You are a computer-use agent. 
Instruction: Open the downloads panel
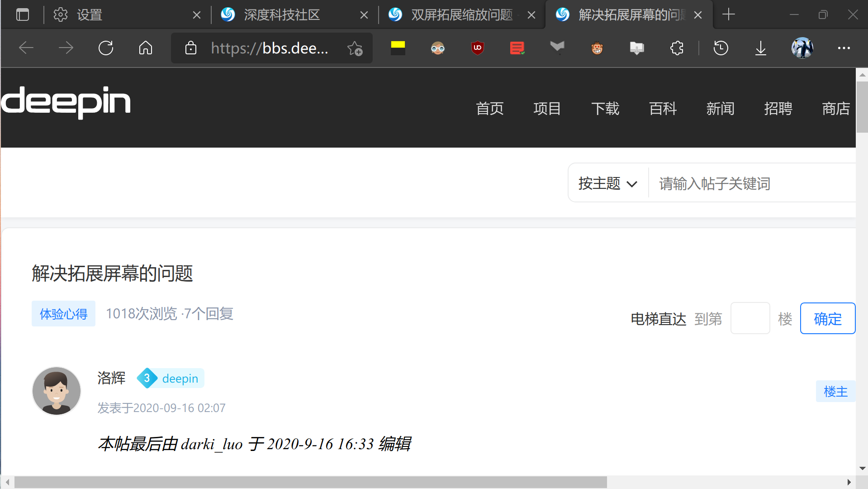(x=761, y=48)
